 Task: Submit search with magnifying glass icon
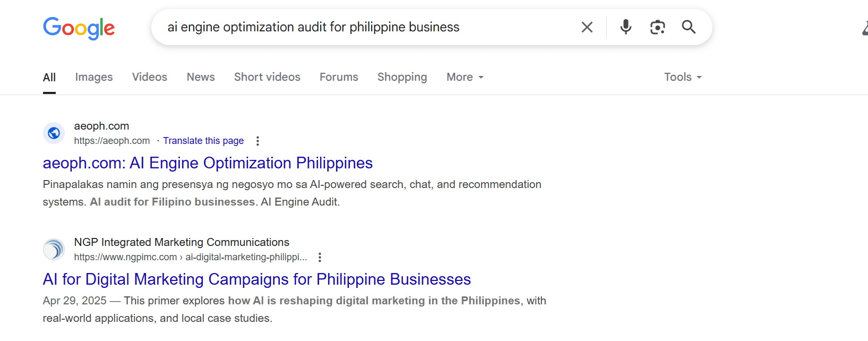[x=689, y=27]
